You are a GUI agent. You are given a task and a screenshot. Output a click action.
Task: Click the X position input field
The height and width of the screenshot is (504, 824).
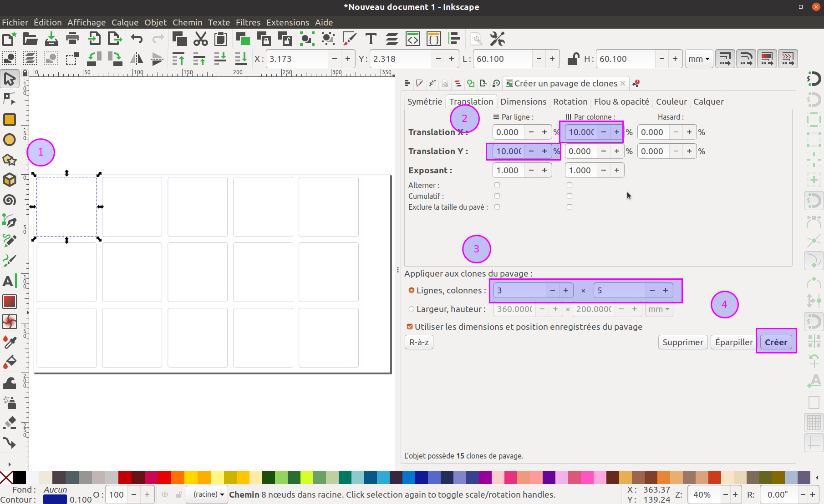(x=296, y=59)
